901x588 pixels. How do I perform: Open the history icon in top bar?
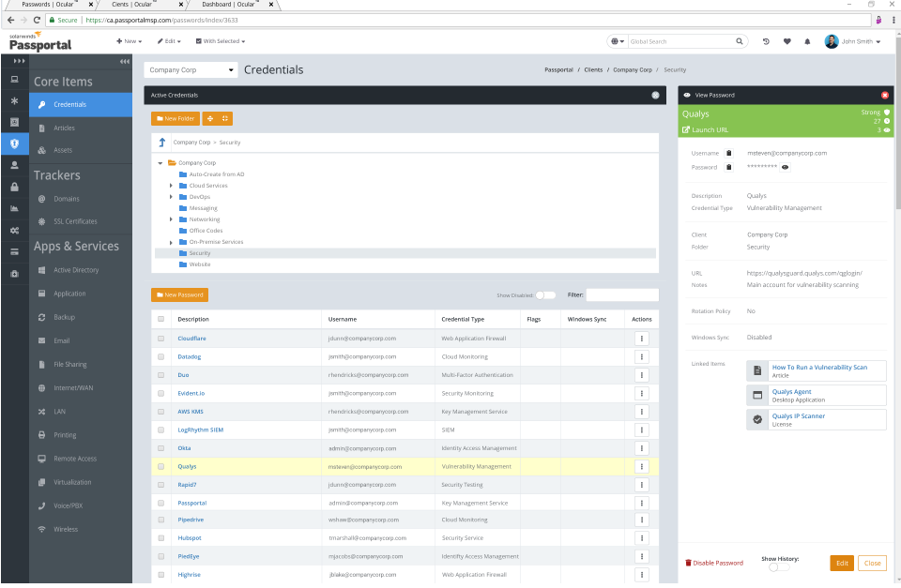click(x=766, y=41)
